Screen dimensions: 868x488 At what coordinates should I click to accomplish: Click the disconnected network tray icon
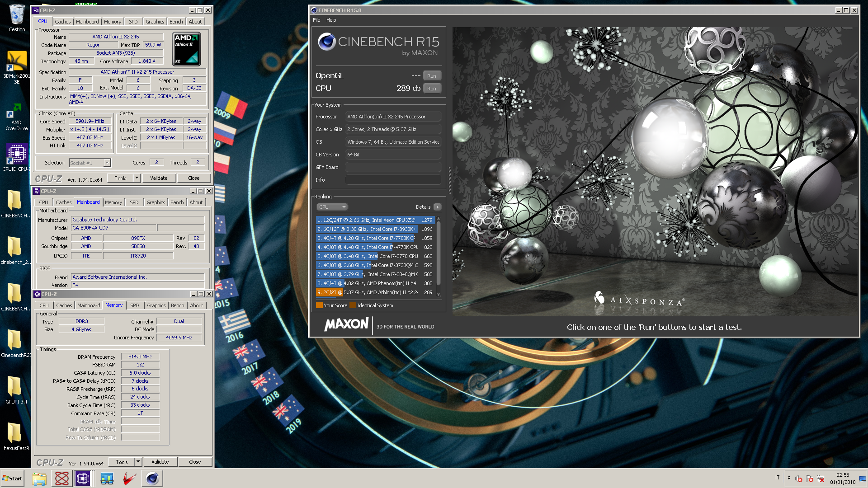(x=821, y=479)
